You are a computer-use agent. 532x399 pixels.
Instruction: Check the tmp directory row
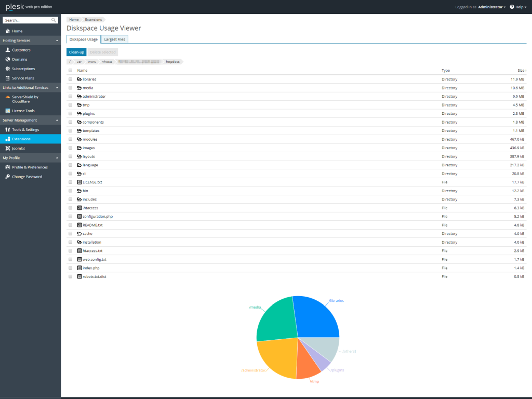(71, 104)
